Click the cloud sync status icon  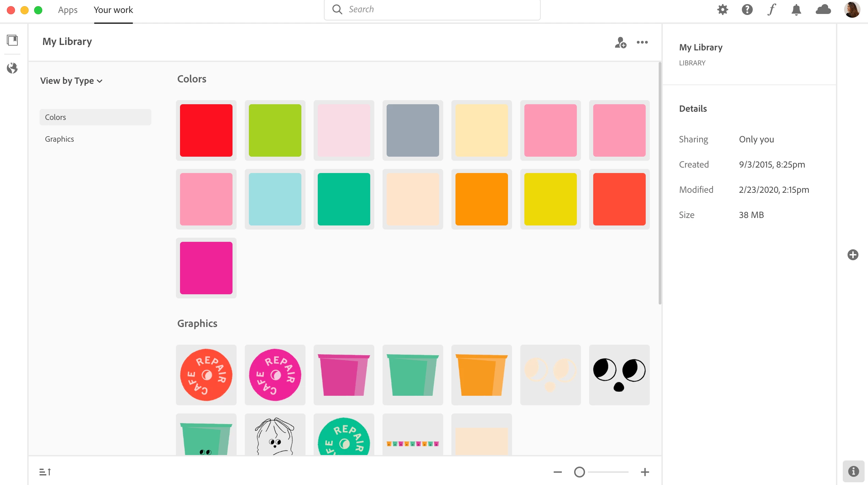823,10
